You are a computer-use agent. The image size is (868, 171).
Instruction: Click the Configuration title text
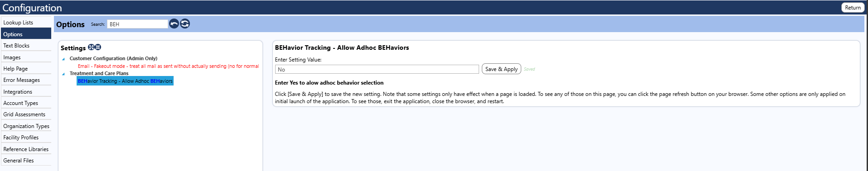[32, 8]
